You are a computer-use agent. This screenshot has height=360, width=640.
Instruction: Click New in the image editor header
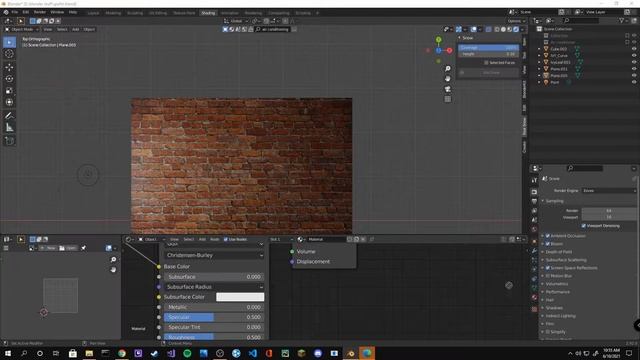(x=48, y=248)
